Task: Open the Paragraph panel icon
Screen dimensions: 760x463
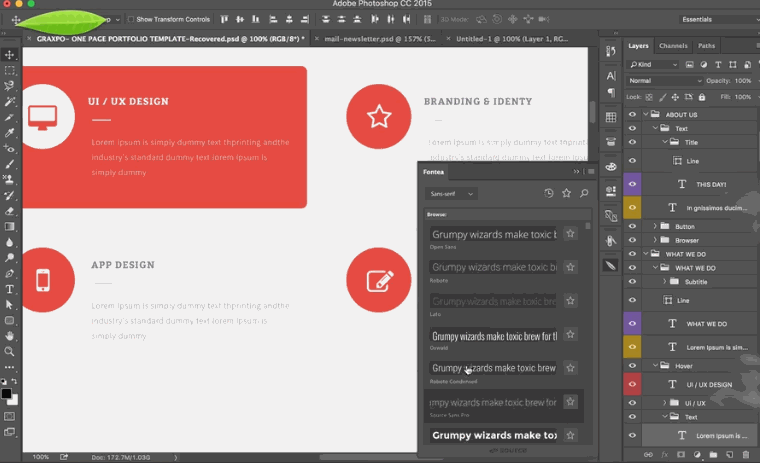Action: (611, 92)
